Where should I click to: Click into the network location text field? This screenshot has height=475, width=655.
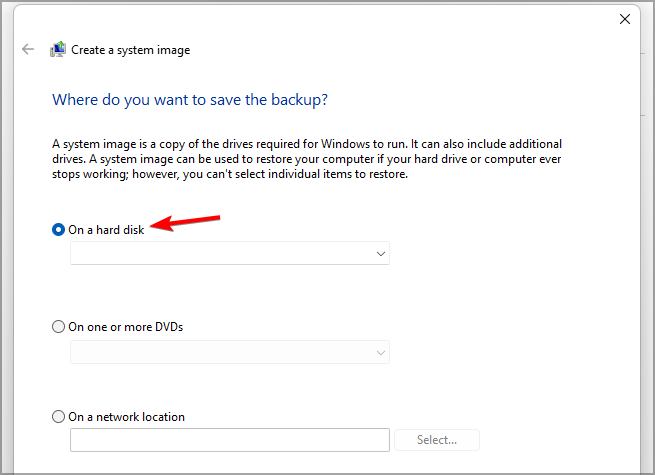tap(229, 440)
